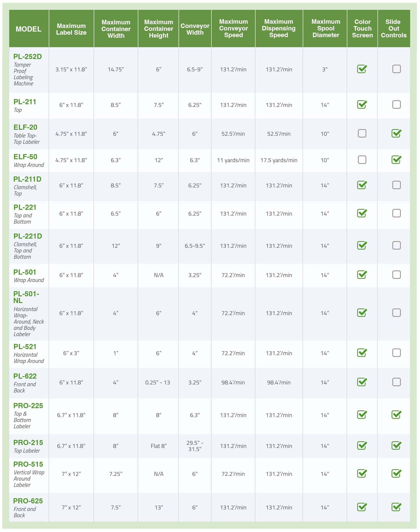Check the PL-622 Slide Out Controls box
This screenshot has height=532, width=420.
[396, 382]
